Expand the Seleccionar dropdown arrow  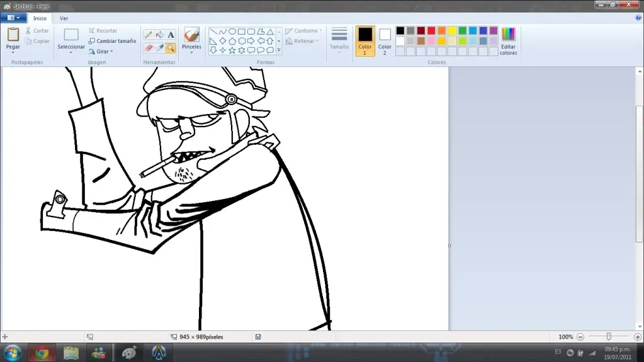pos(71,53)
